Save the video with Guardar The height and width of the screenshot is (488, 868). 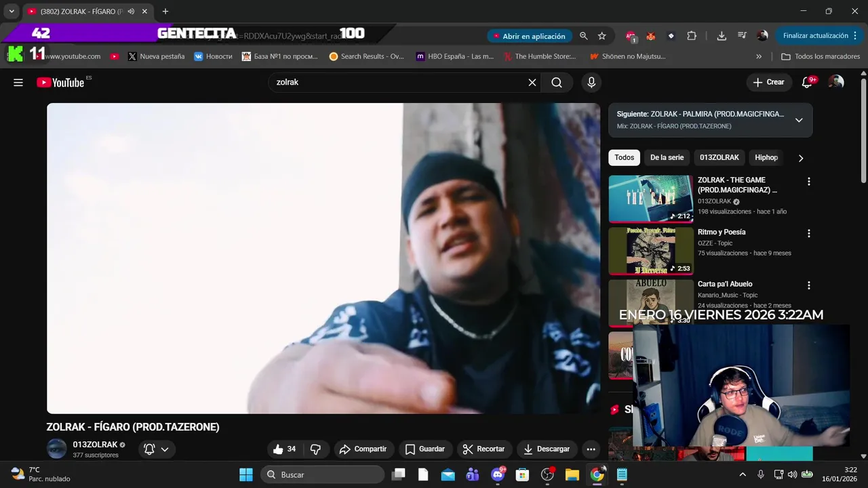(425, 449)
